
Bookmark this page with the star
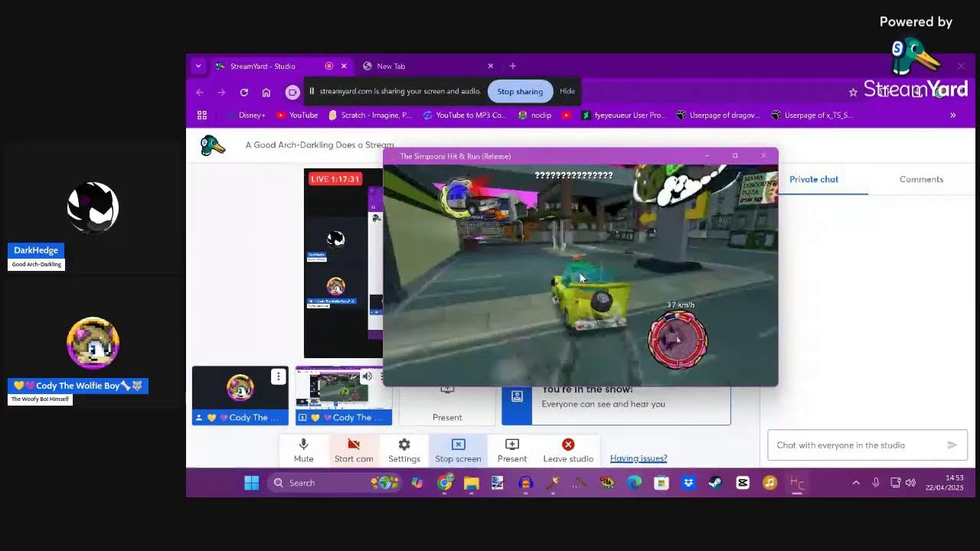coord(853,93)
